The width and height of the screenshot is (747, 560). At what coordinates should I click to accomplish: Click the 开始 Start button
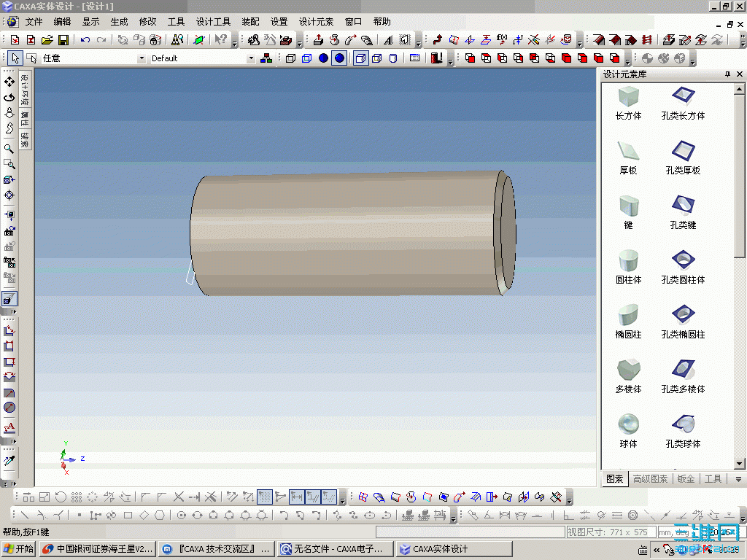click(19, 549)
